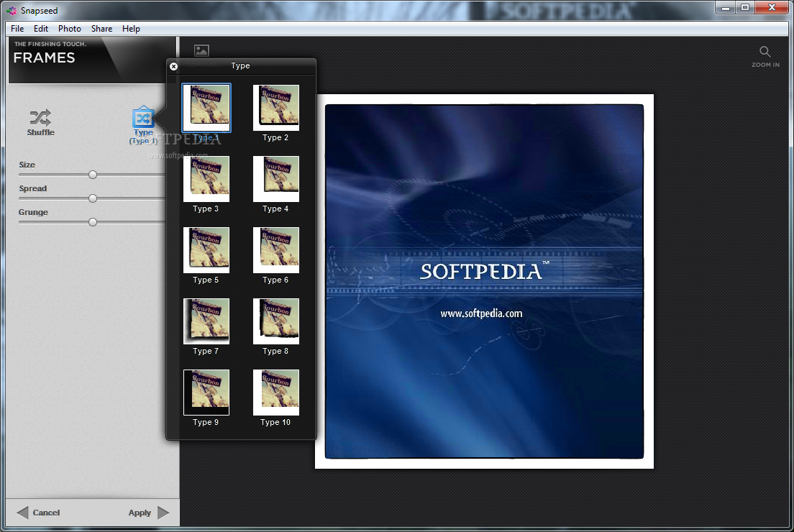Click the framed Softpedia photo preview

(x=484, y=281)
